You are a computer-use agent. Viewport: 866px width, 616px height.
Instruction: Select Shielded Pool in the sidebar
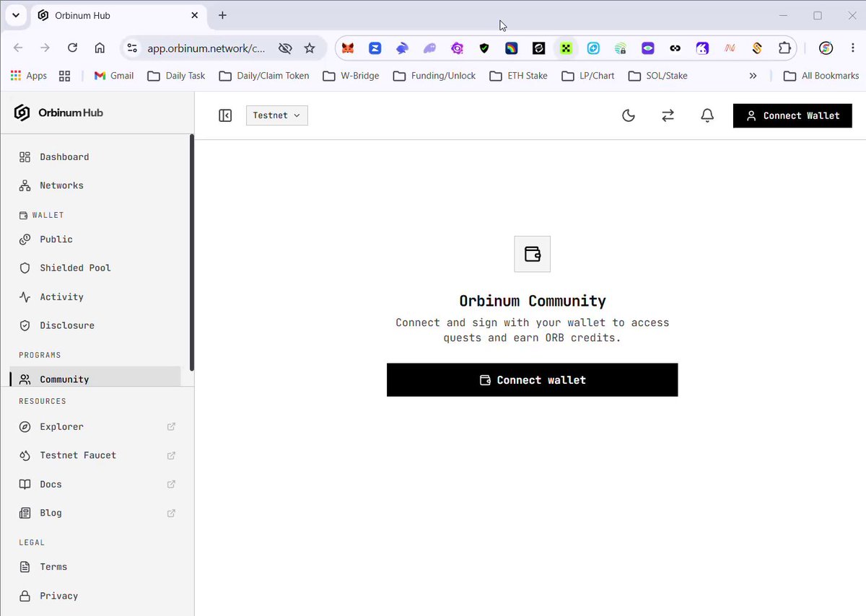point(95,268)
